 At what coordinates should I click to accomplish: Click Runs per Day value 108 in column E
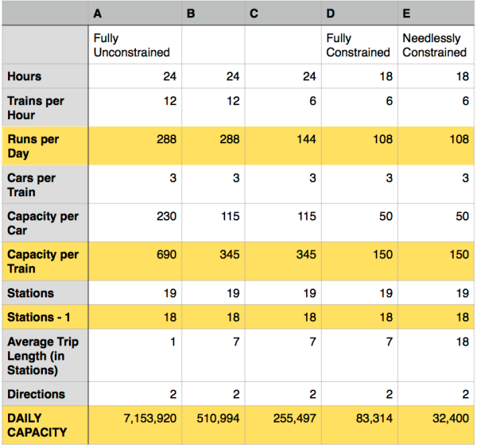pyautogui.click(x=460, y=139)
